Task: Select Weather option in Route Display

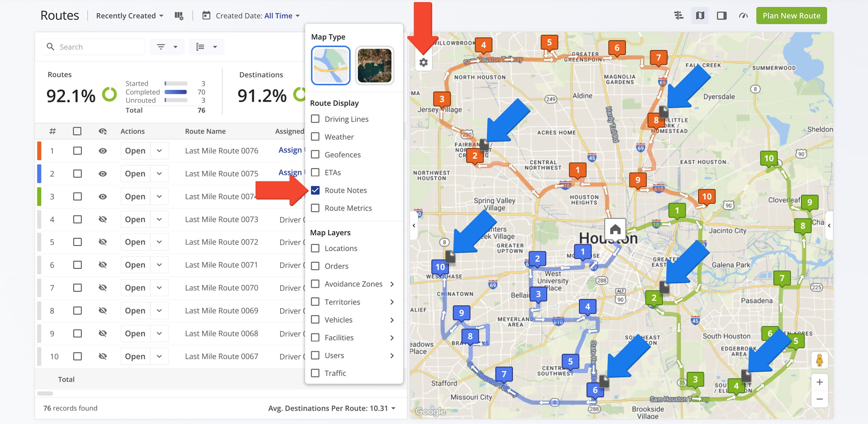Action: (315, 137)
